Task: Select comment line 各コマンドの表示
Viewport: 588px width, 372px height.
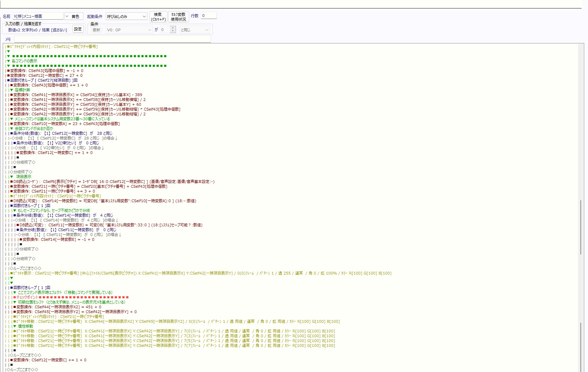Action: (x=24, y=61)
